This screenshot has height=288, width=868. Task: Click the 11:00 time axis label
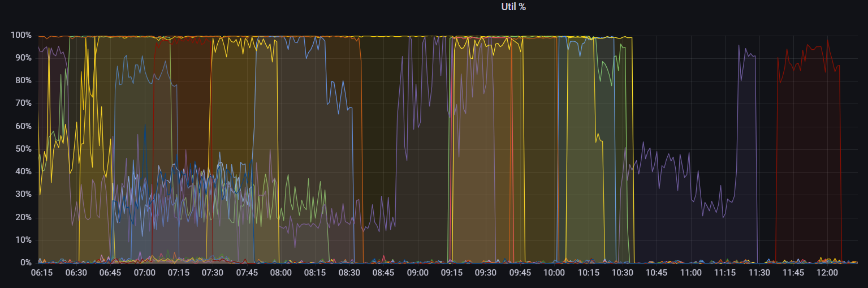coord(691,273)
